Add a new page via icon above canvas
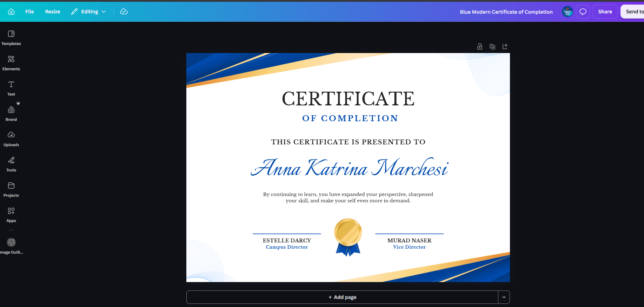644x307 pixels. (505, 46)
